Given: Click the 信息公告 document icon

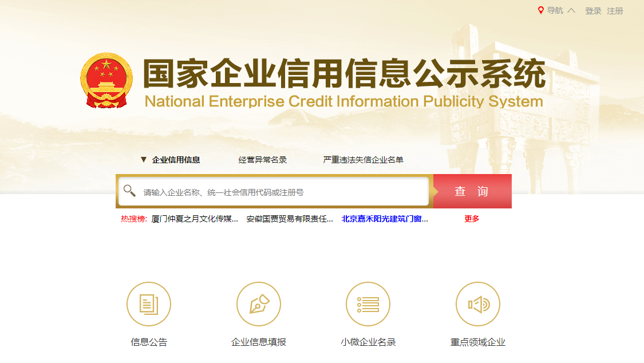Looking at the screenshot, I should (x=149, y=304).
